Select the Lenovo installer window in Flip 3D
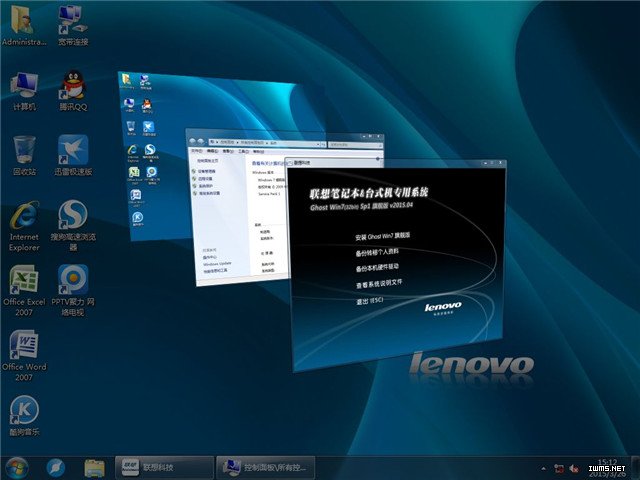Screen dimensions: 640x480 (396, 265)
